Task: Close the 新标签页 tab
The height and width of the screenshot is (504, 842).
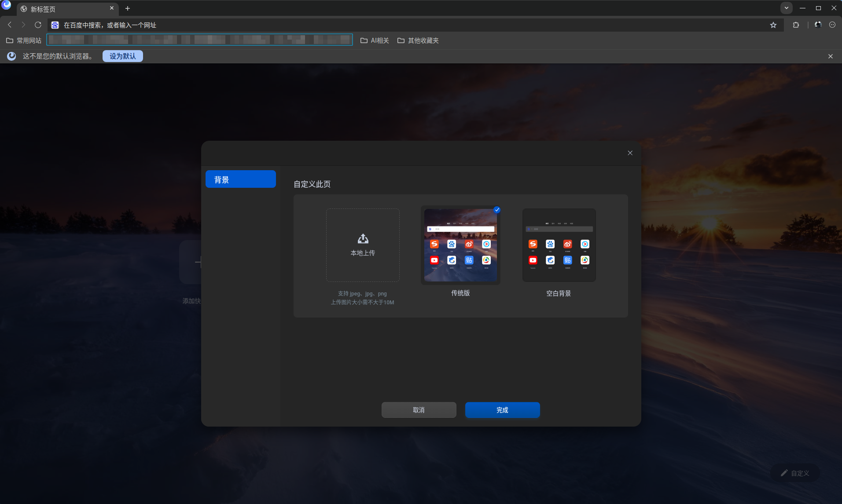Action: pyautogui.click(x=112, y=8)
